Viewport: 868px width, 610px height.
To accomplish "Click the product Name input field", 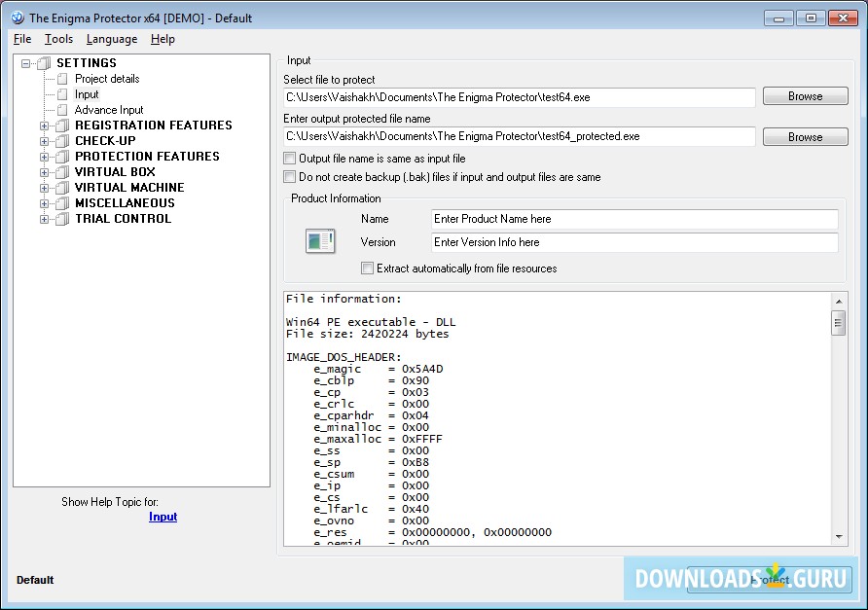I will pos(633,219).
